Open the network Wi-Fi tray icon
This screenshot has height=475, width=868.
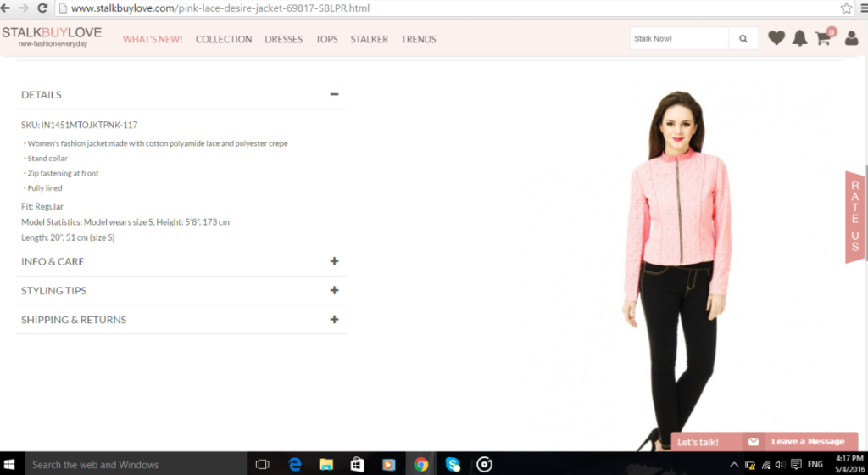click(765, 465)
